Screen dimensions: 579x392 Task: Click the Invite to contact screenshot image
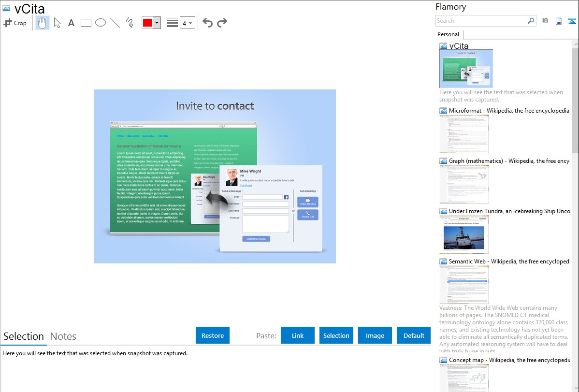(x=215, y=176)
